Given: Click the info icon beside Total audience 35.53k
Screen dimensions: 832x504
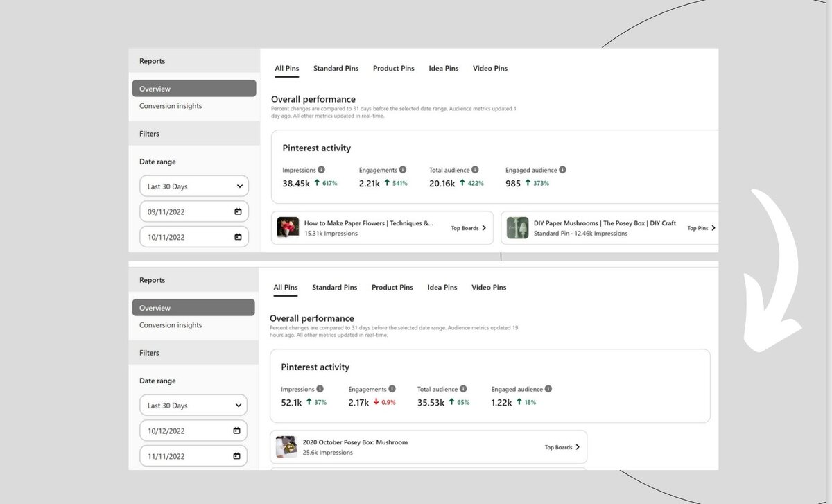Looking at the screenshot, I should tap(463, 389).
